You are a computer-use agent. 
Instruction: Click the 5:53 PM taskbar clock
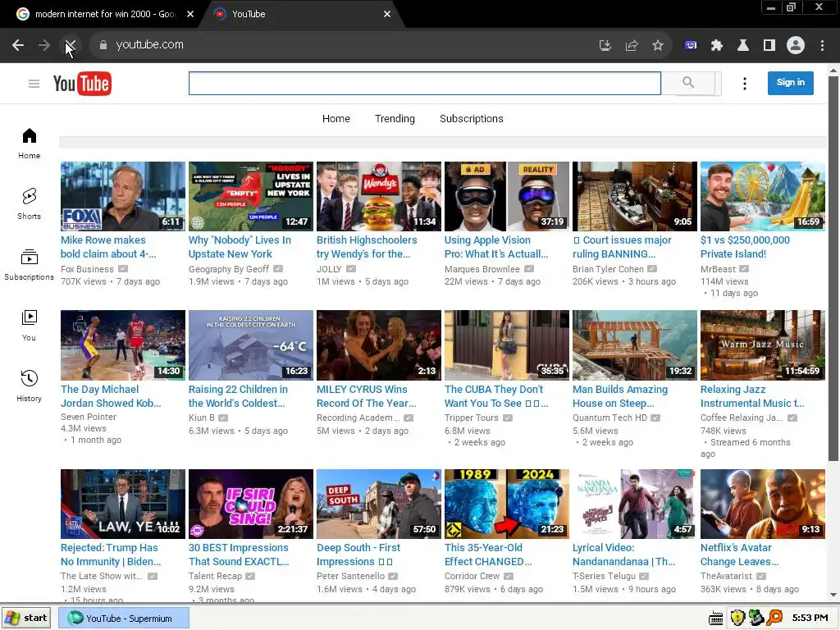click(810, 619)
